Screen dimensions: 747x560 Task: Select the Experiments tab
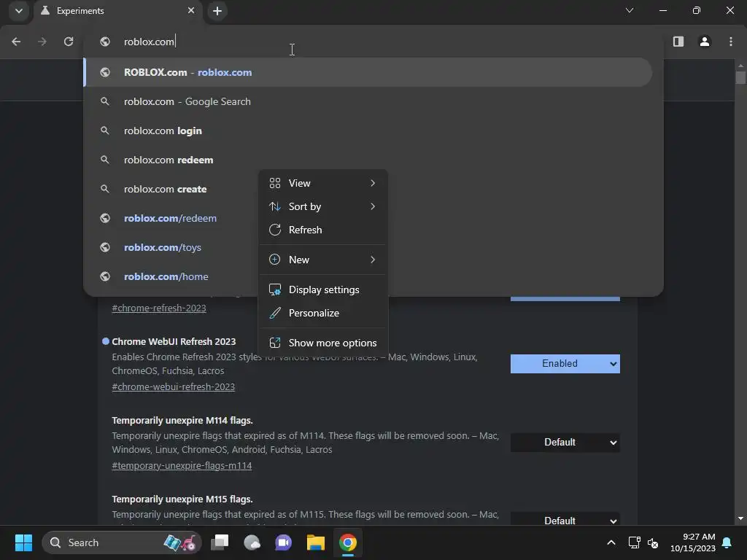pos(117,11)
